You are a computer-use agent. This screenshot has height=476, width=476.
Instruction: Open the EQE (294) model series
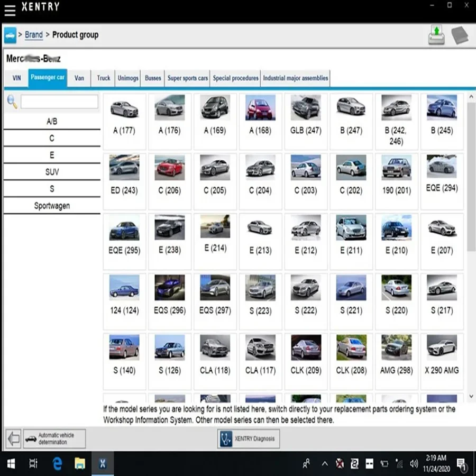pos(442,181)
